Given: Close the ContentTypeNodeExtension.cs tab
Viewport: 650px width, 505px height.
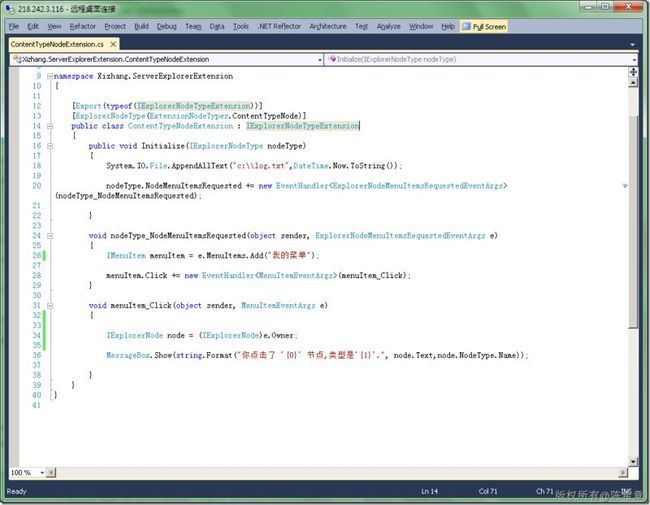Looking at the screenshot, I should click(x=113, y=44).
